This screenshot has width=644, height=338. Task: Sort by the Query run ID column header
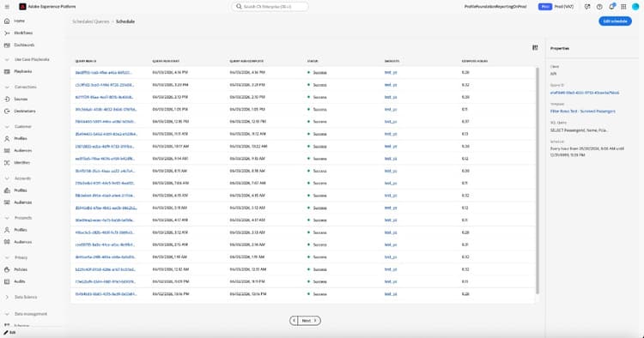tap(86, 61)
